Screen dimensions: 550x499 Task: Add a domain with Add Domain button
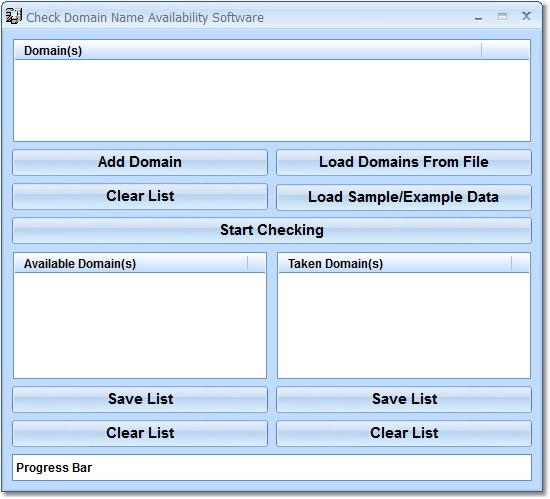coord(140,162)
